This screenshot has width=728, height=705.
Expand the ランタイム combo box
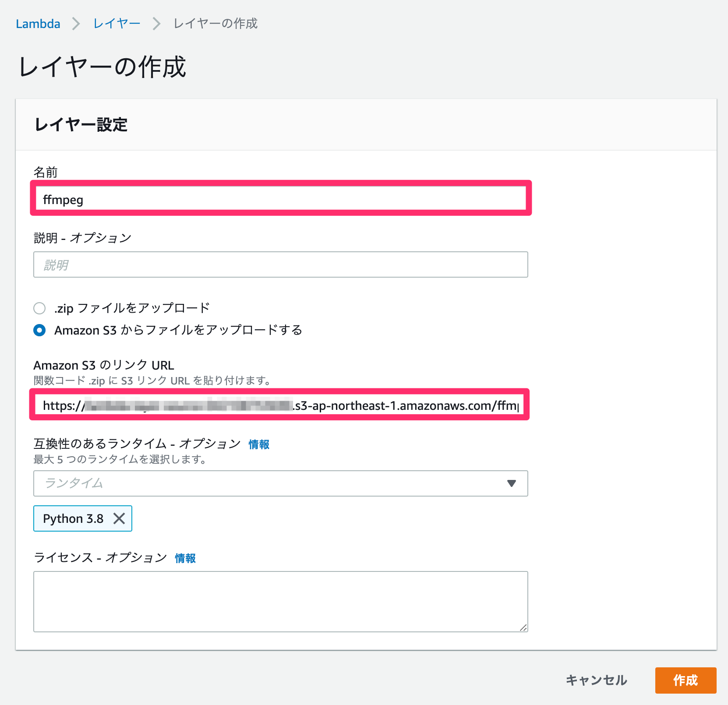(280, 483)
